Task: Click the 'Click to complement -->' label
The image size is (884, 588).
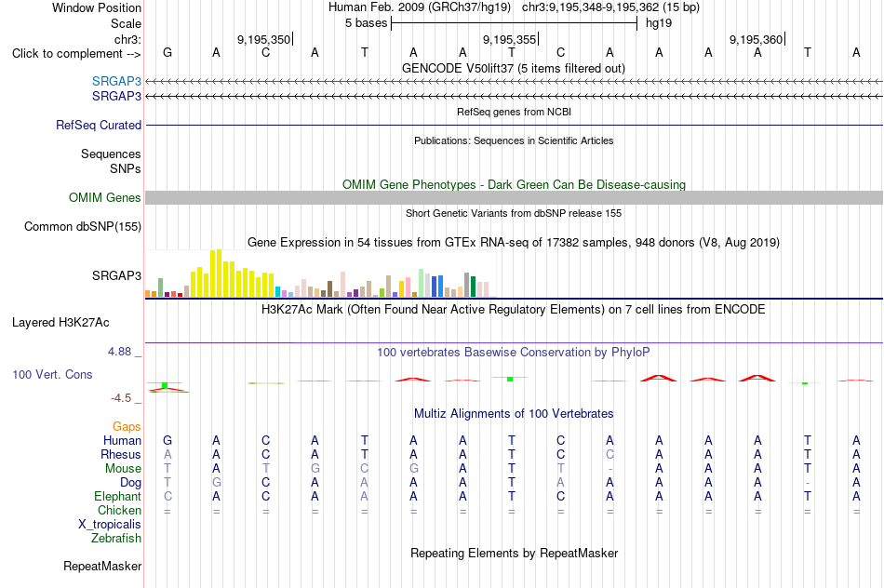Action: pyautogui.click(x=76, y=54)
